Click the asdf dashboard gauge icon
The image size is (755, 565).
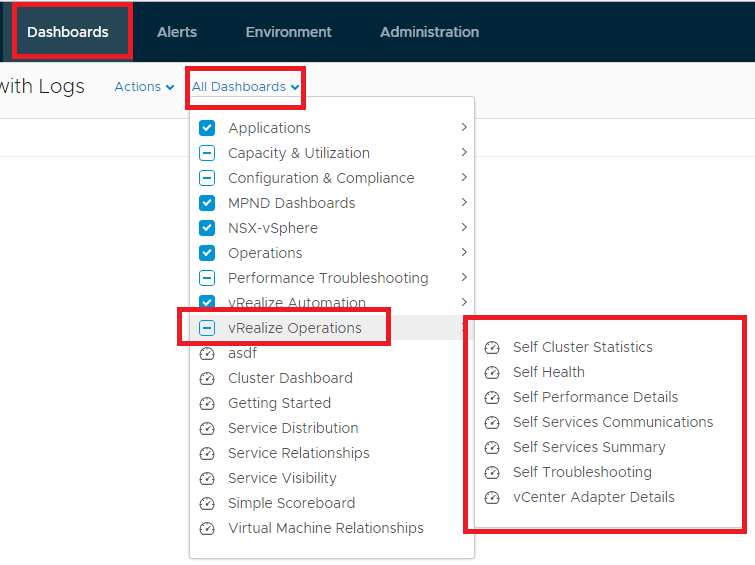coord(207,354)
